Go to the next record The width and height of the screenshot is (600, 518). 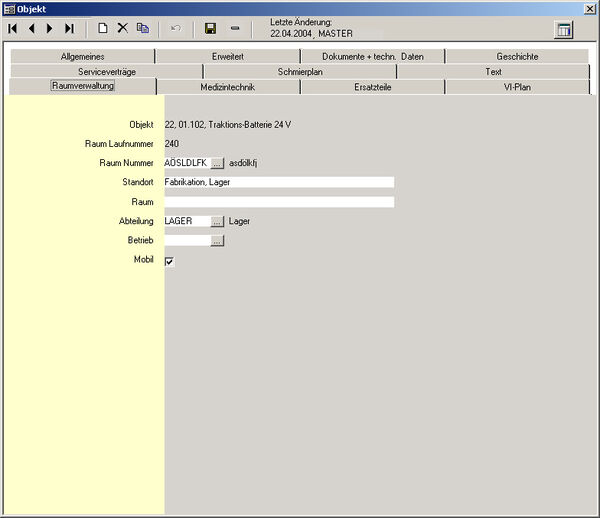click(x=49, y=28)
